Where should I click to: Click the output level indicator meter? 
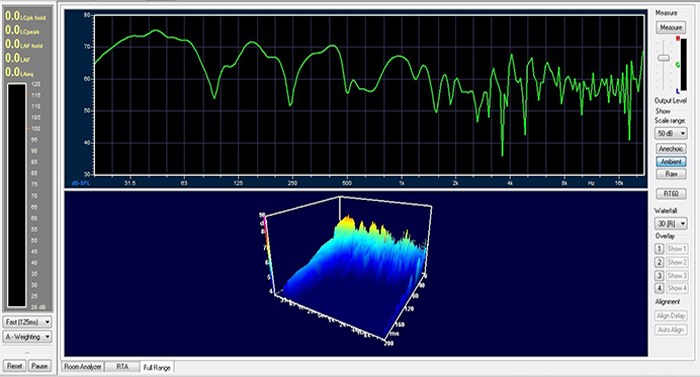(683, 65)
